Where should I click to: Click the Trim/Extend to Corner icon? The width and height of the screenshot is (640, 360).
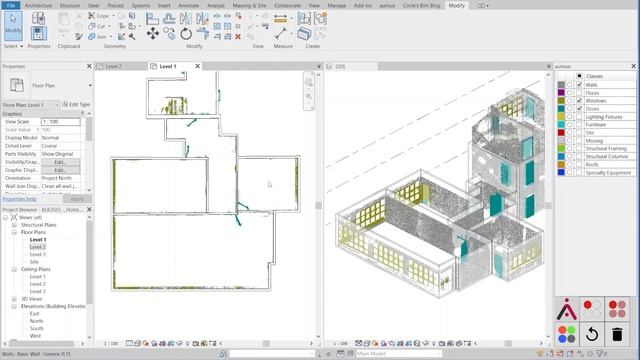point(202,33)
